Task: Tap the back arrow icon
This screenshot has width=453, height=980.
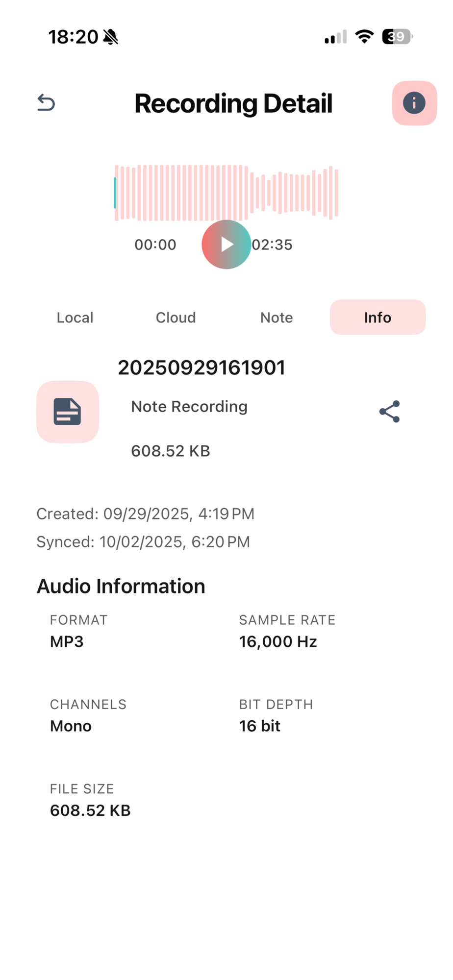Action: [46, 103]
